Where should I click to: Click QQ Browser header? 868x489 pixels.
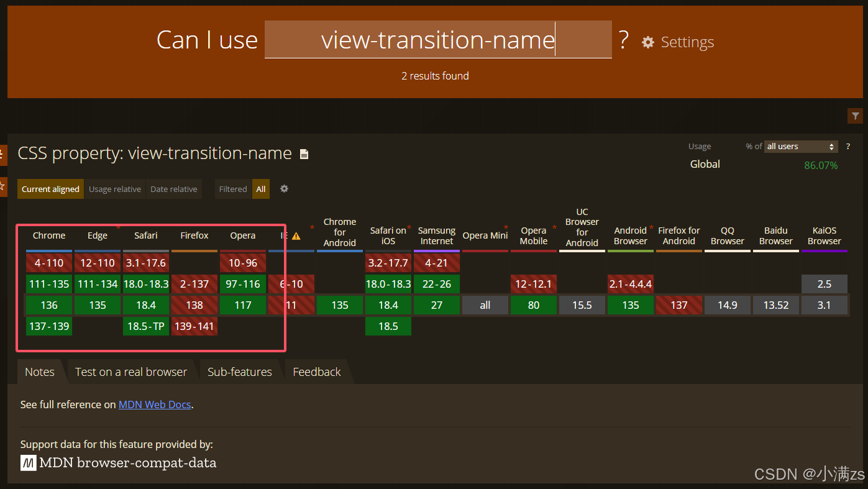(728, 235)
